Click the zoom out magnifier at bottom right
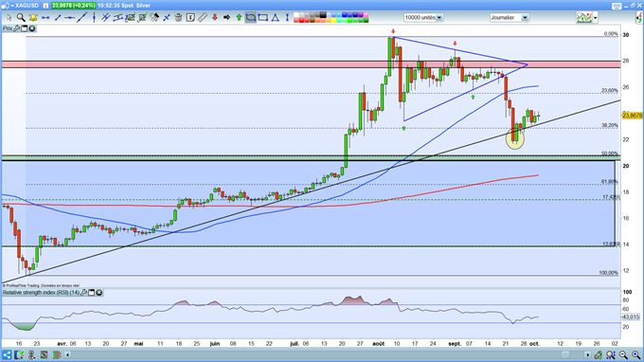644x362 pixels. point(623,354)
